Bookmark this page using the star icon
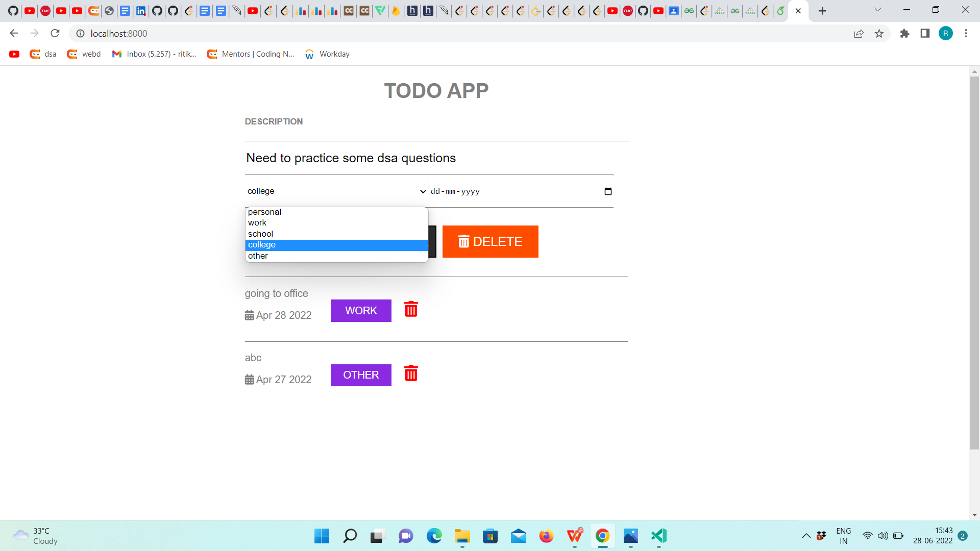 (x=879, y=34)
